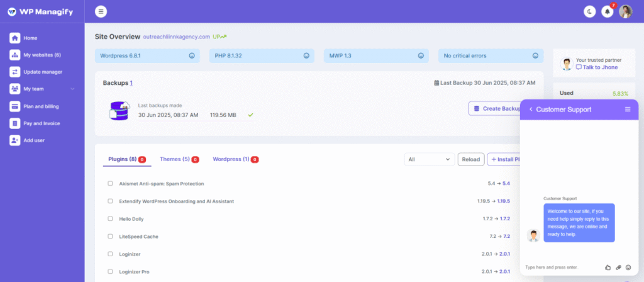Open the emoji picker in chat
Viewport: 644px width, 282px height.
click(x=628, y=267)
